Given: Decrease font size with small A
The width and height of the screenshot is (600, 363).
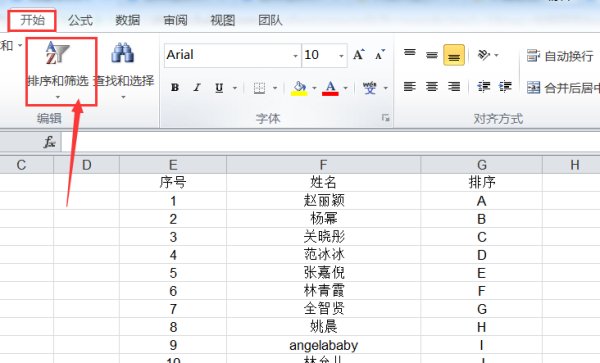Looking at the screenshot, I should click(380, 55).
